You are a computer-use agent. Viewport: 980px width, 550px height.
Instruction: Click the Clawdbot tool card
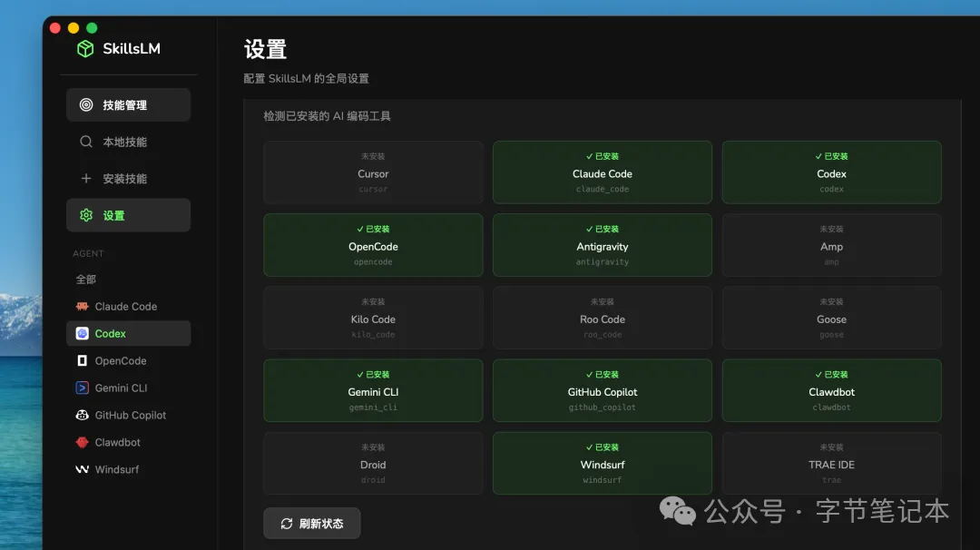[x=831, y=390]
